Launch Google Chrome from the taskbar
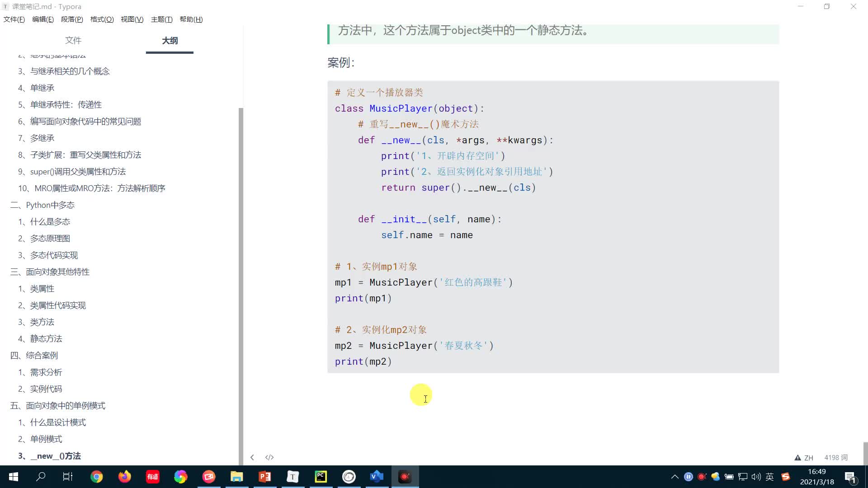 [x=96, y=477]
